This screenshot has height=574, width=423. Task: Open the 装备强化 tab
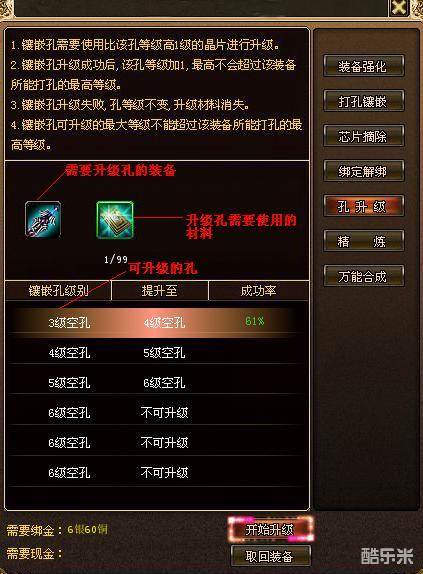coord(364,66)
